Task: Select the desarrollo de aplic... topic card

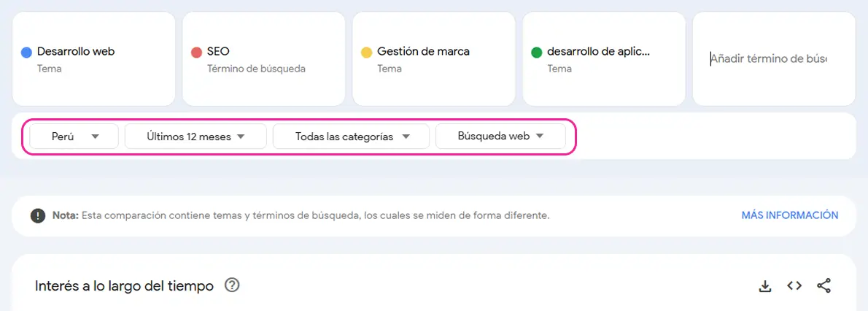Action: (x=604, y=58)
